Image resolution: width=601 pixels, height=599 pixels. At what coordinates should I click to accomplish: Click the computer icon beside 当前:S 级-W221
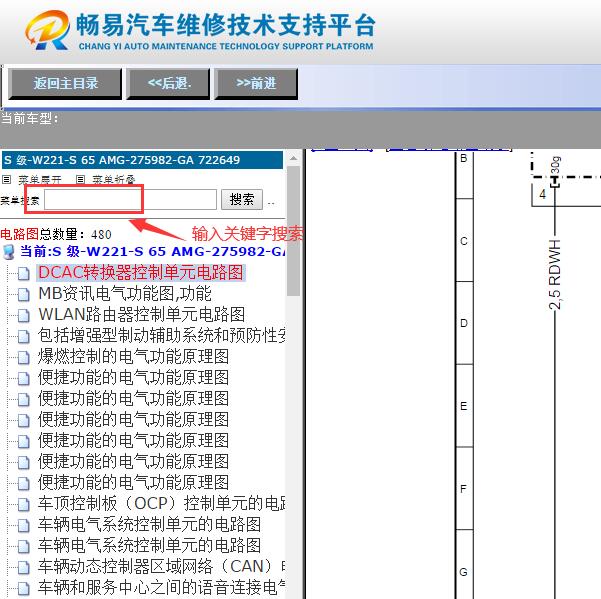pos(8,252)
